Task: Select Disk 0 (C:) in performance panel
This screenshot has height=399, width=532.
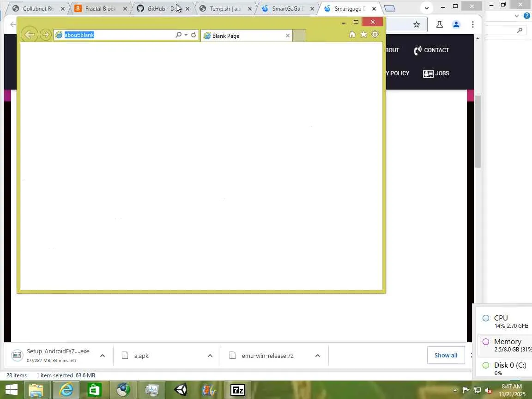Action: pos(505,369)
